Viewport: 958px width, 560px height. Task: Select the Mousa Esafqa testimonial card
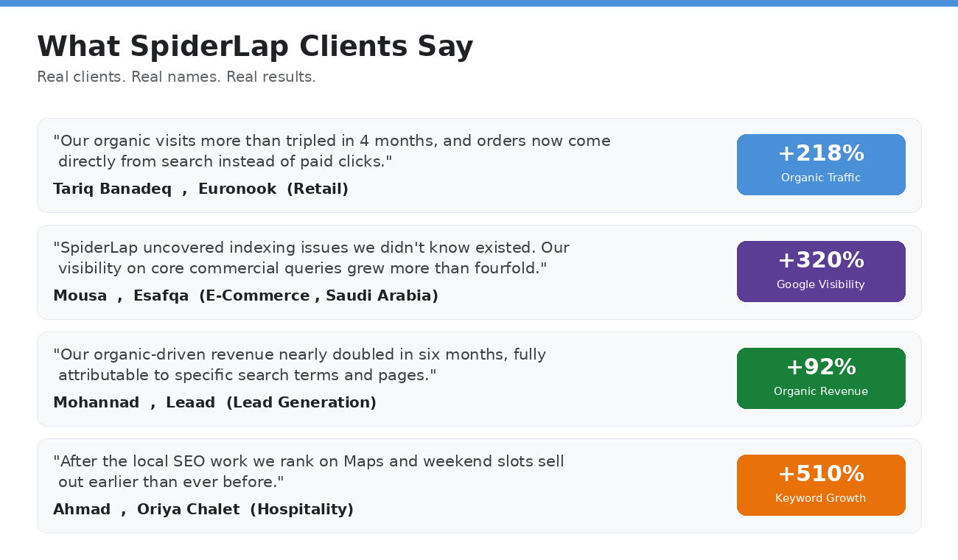[479, 272]
